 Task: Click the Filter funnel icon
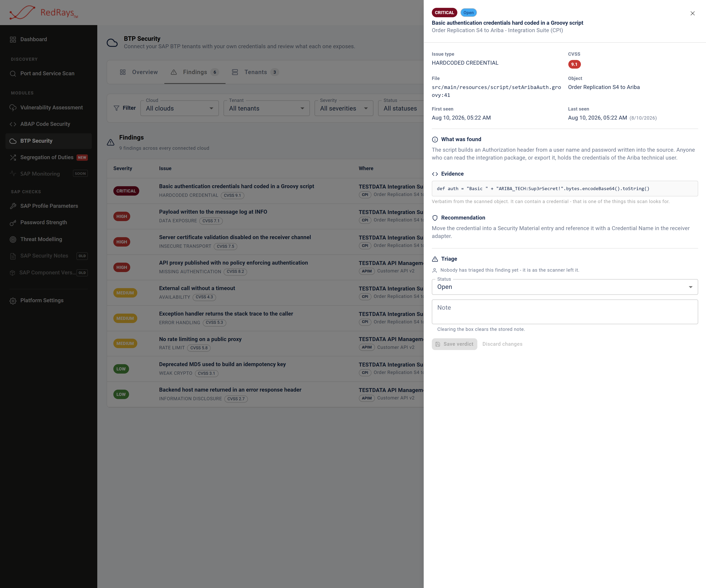117,108
